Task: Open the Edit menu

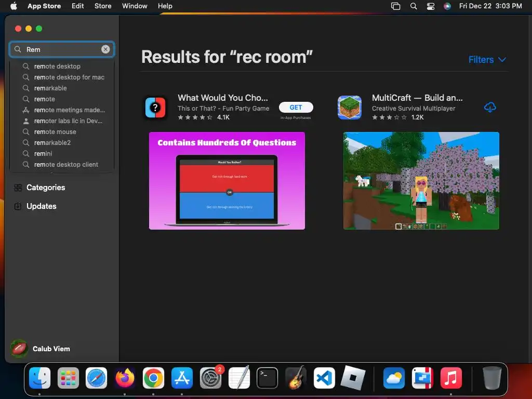Action: click(x=77, y=6)
